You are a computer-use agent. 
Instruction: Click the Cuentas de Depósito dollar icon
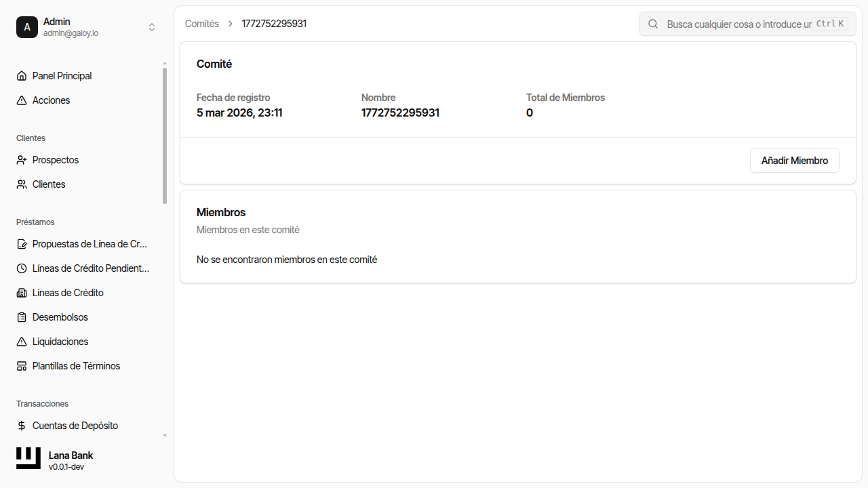[22, 426]
